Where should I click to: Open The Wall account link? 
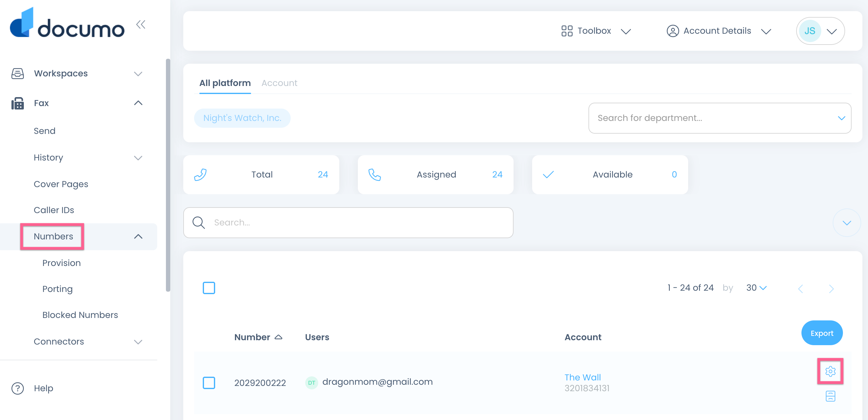[583, 377]
